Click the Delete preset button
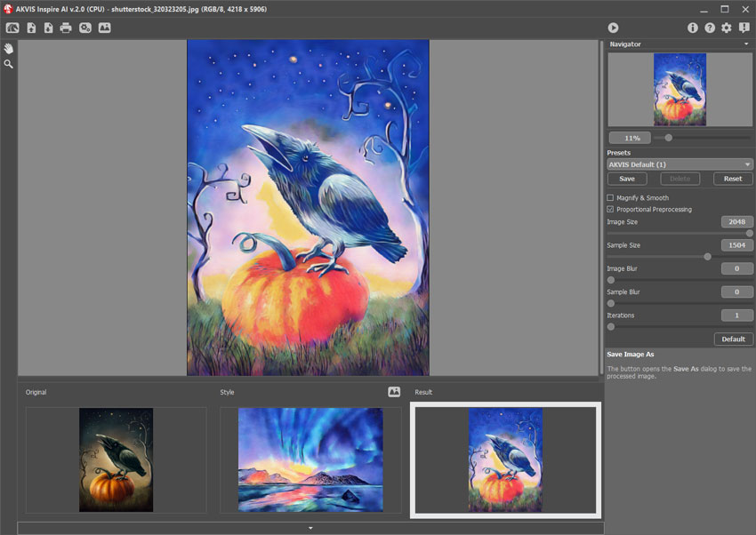 point(680,179)
